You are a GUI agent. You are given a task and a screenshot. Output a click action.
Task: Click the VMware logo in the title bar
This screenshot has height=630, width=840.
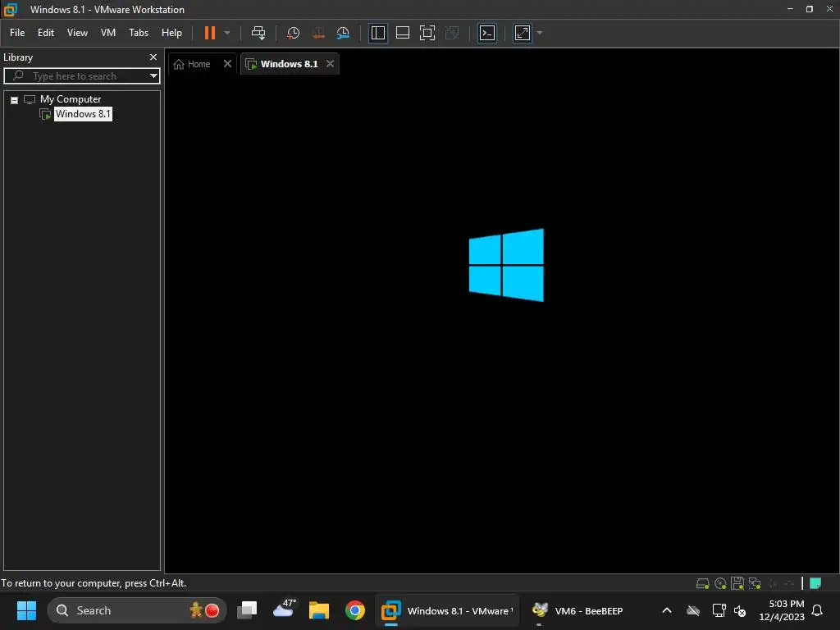(x=10, y=9)
